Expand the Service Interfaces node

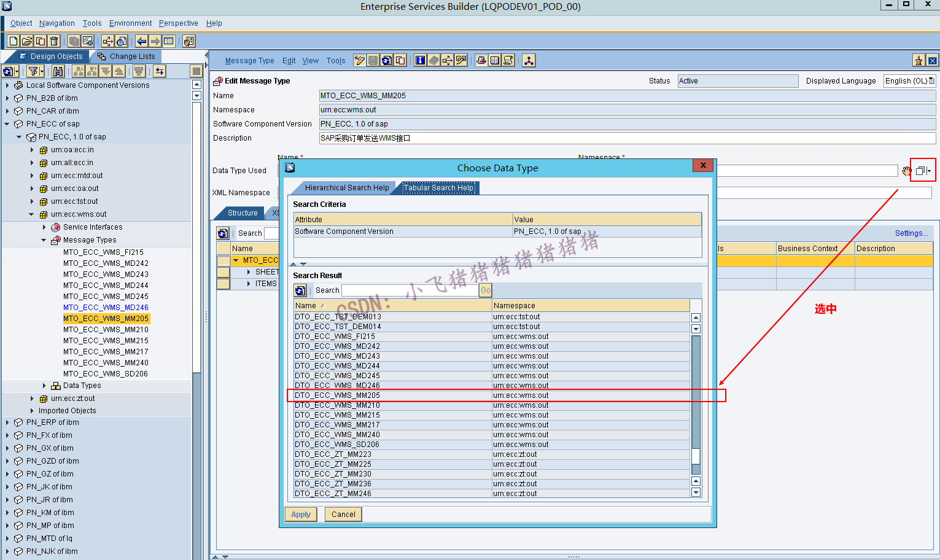coord(44,227)
